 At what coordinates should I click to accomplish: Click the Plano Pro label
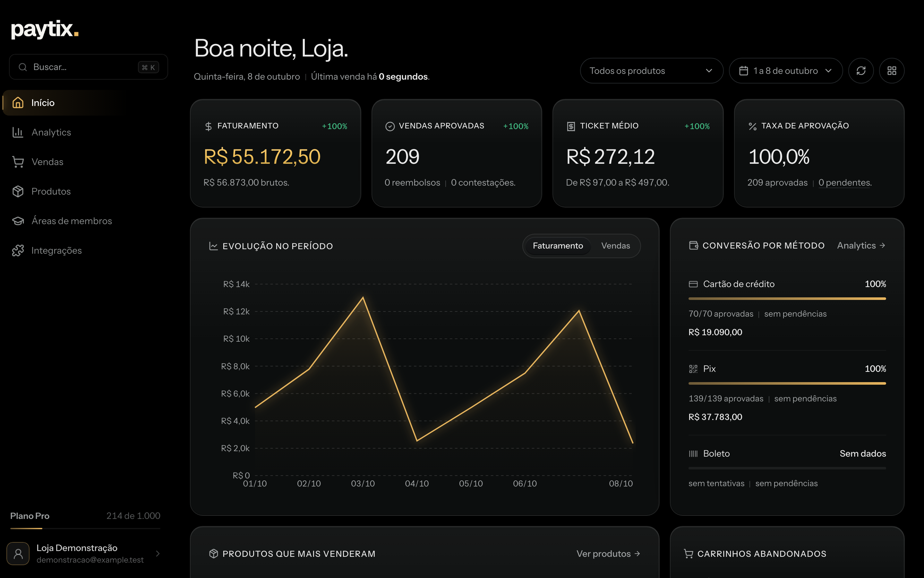pos(30,516)
